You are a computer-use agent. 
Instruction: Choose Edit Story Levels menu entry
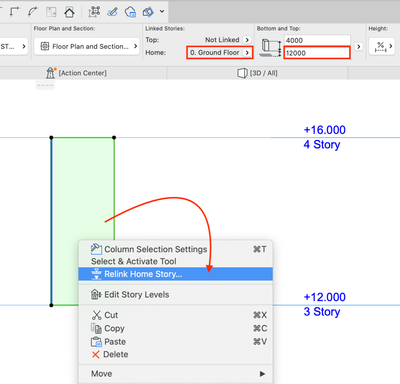tap(176, 295)
